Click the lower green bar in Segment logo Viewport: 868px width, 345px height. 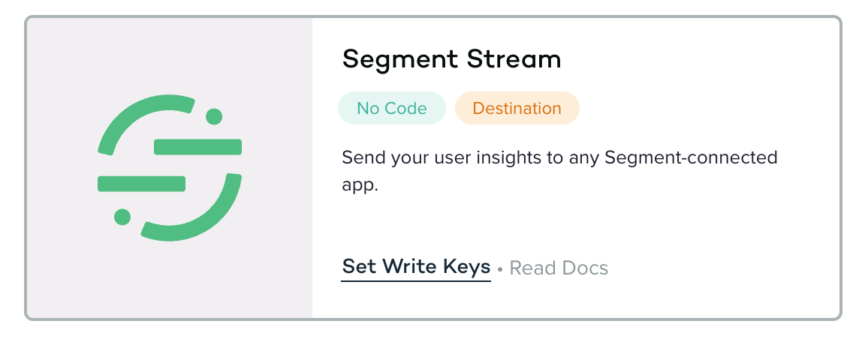tap(141, 184)
